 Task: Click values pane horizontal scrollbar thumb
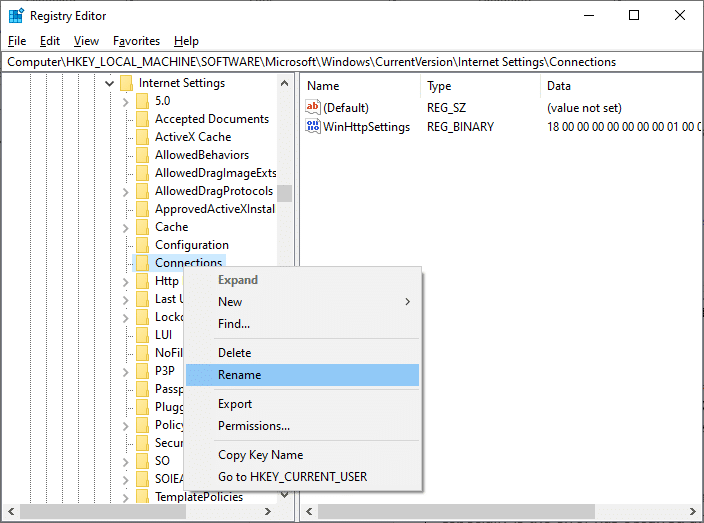[x=456, y=511]
